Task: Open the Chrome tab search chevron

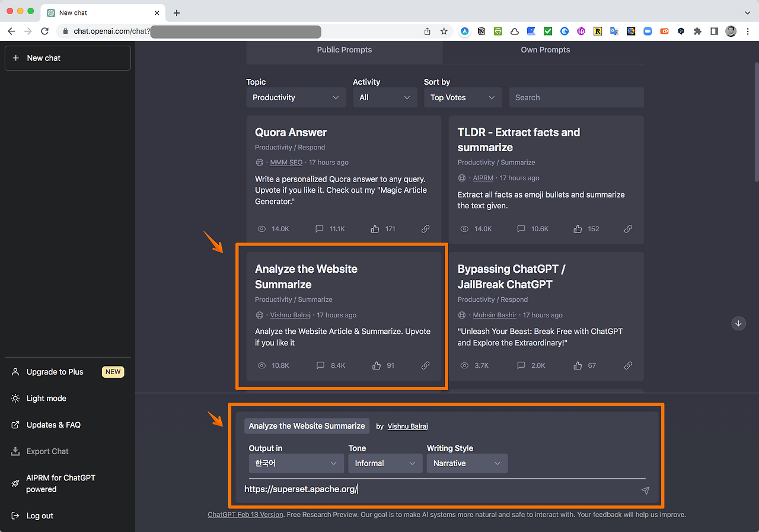Action: click(x=747, y=12)
